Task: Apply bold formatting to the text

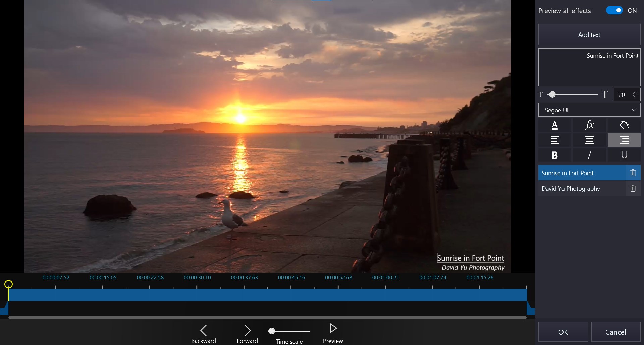Action: 555,155
